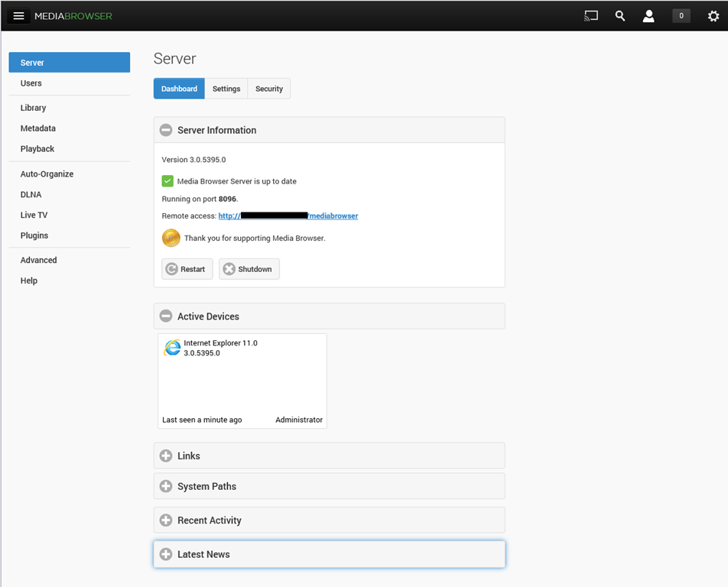728x587 pixels.
Task: Open the remote access mediabrowser link
Action: point(288,216)
